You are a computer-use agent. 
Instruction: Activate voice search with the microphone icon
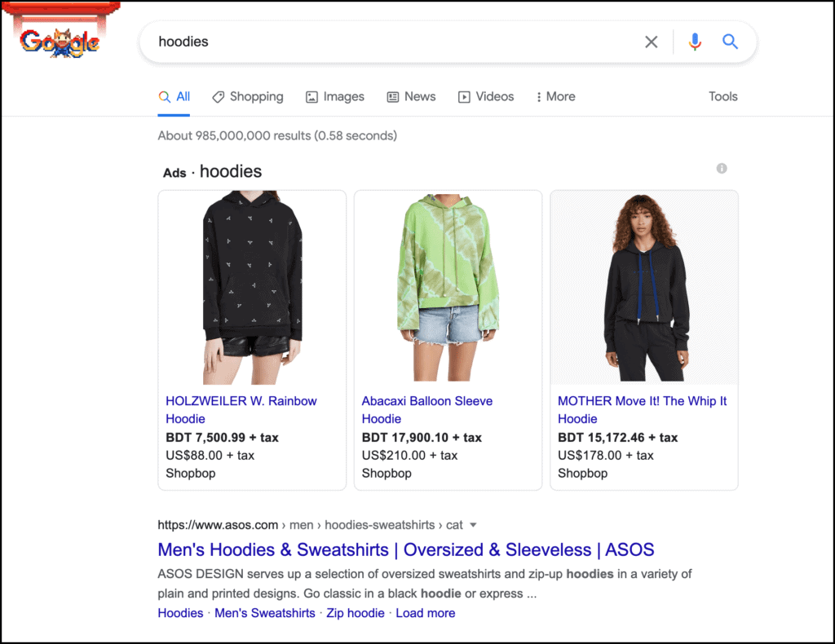pos(694,41)
